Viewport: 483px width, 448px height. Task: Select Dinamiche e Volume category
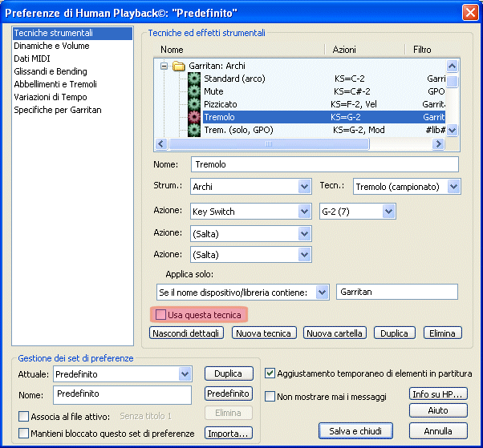click(51, 46)
